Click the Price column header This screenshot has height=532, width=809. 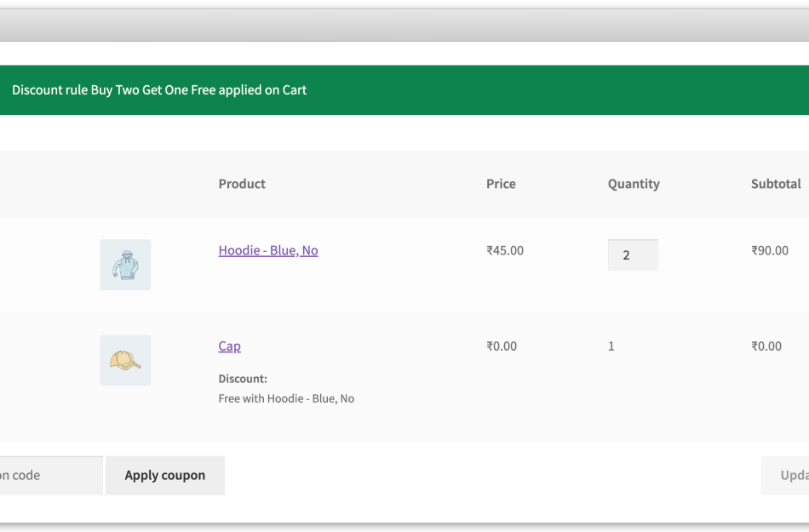click(501, 184)
